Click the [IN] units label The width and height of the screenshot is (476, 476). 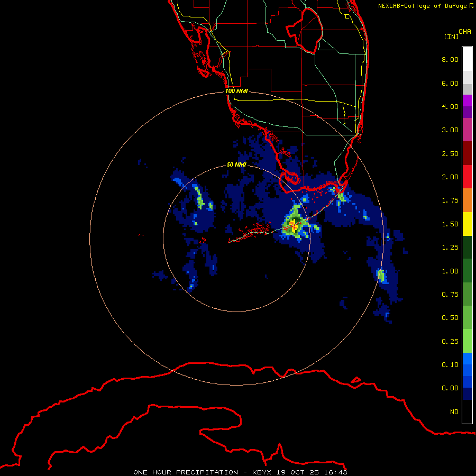[452, 36]
